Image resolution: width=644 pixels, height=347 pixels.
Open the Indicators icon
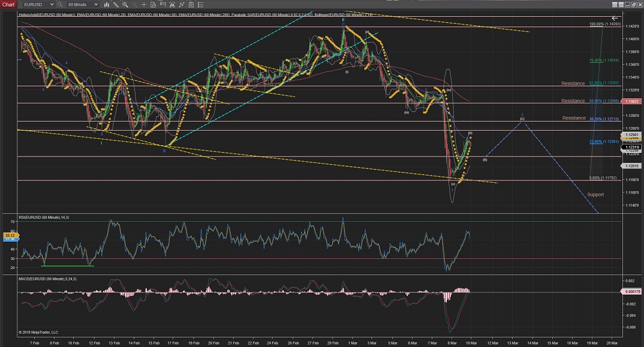click(x=182, y=4)
